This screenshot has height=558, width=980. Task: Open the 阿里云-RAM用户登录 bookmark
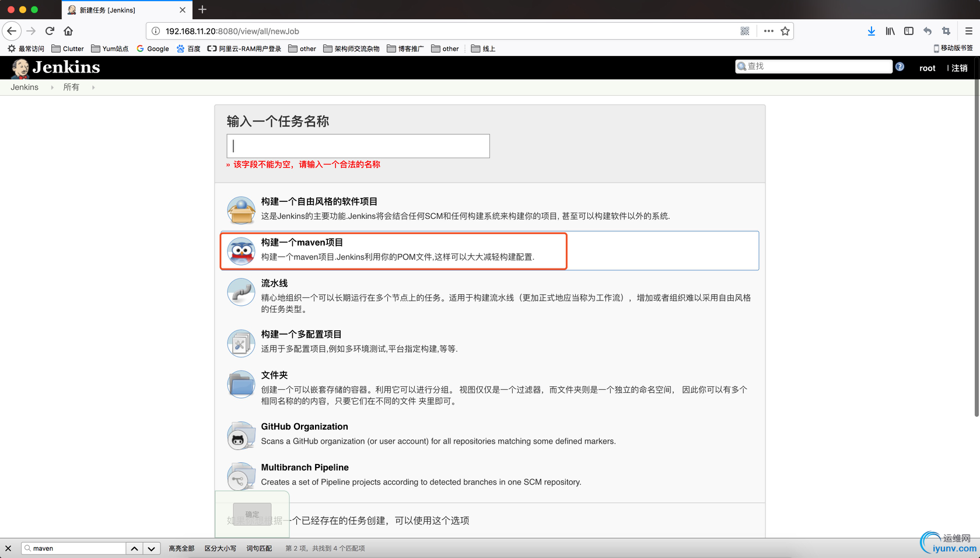[244, 48]
